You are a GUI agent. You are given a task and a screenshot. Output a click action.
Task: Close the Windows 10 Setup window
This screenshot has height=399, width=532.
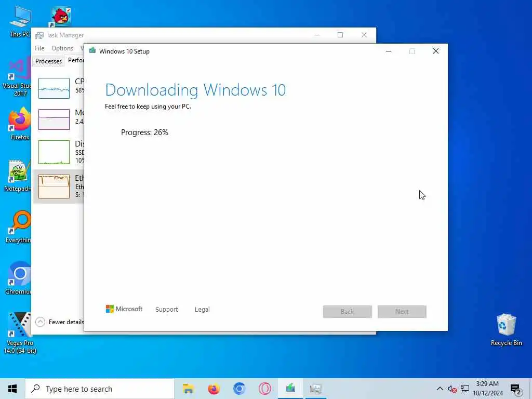(436, 51)
